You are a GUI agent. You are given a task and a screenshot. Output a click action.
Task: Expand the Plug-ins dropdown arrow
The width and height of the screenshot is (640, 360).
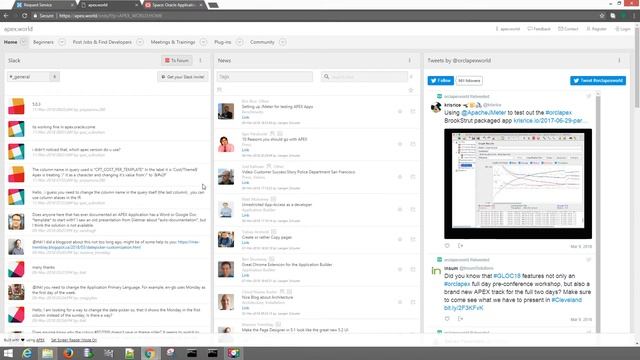point(240,42)
